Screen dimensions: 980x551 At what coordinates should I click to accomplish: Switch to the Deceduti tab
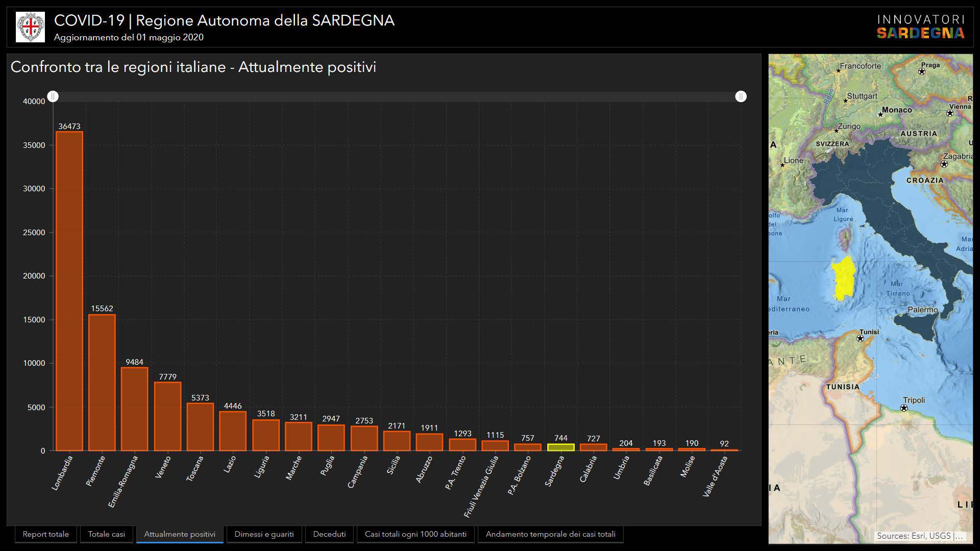329,534
